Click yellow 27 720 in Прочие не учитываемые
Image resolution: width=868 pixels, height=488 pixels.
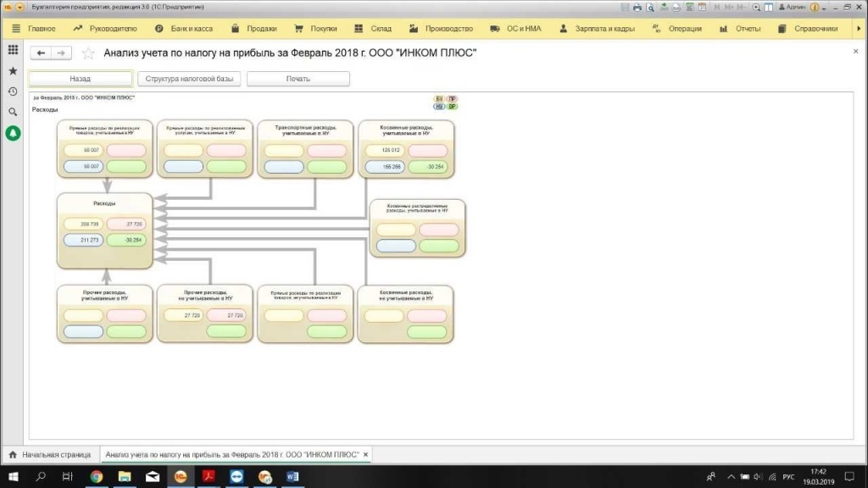[184, 315]
